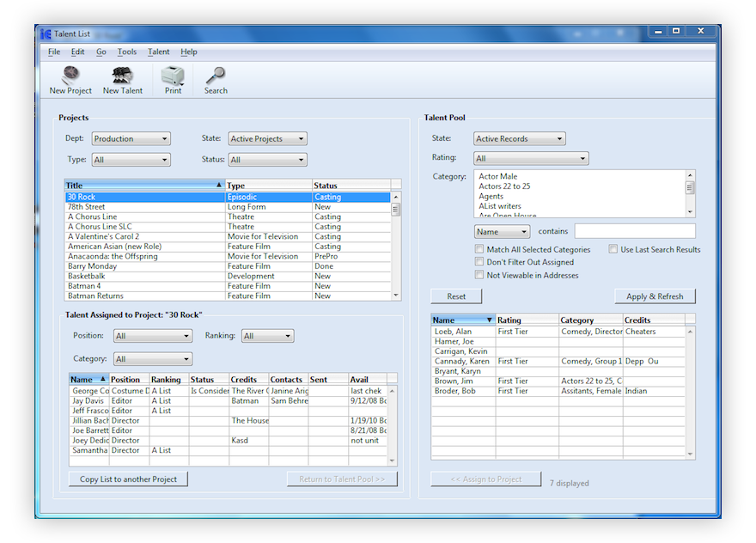
Task: Check Don't Filter Out Assigned
Action: pos(479,261)
